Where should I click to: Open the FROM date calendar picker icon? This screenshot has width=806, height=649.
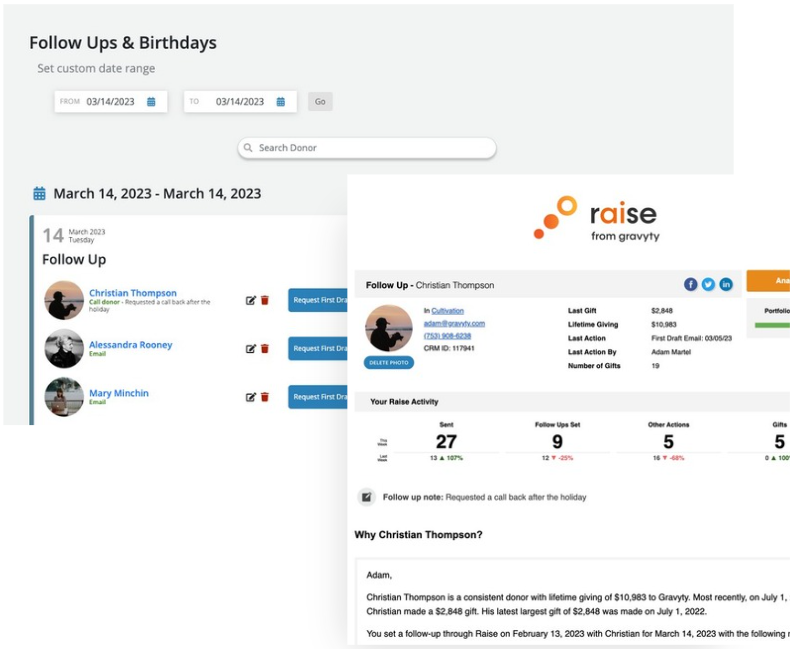(151, 102)
